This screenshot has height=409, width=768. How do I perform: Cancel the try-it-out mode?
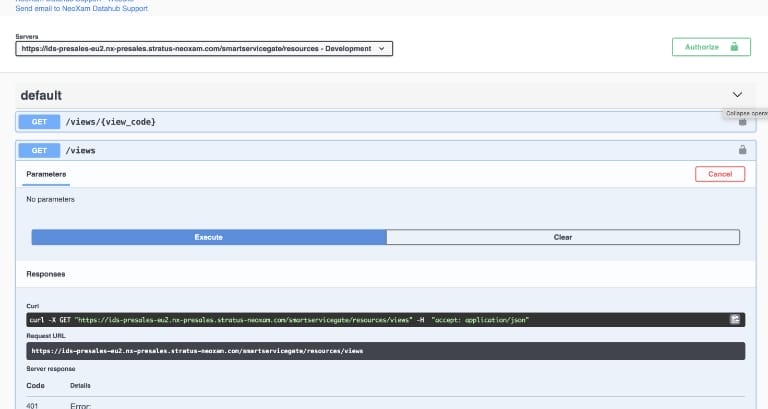click(719, 174)
